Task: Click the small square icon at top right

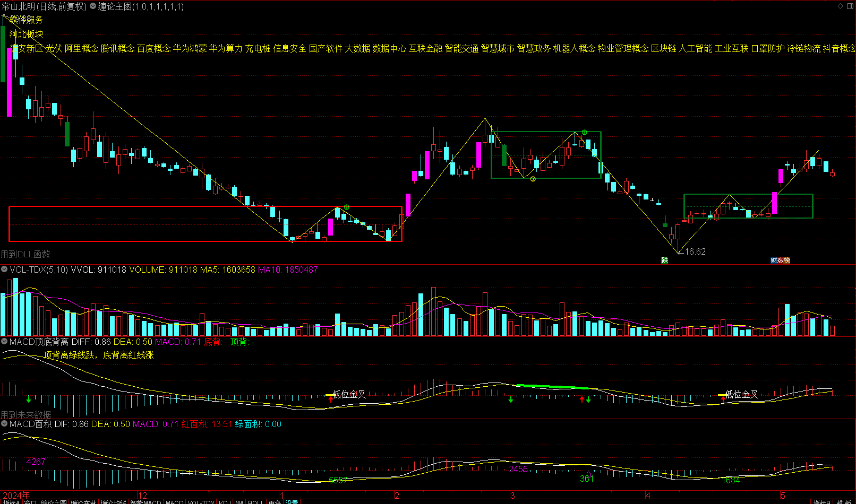Action: coord(850,6)
